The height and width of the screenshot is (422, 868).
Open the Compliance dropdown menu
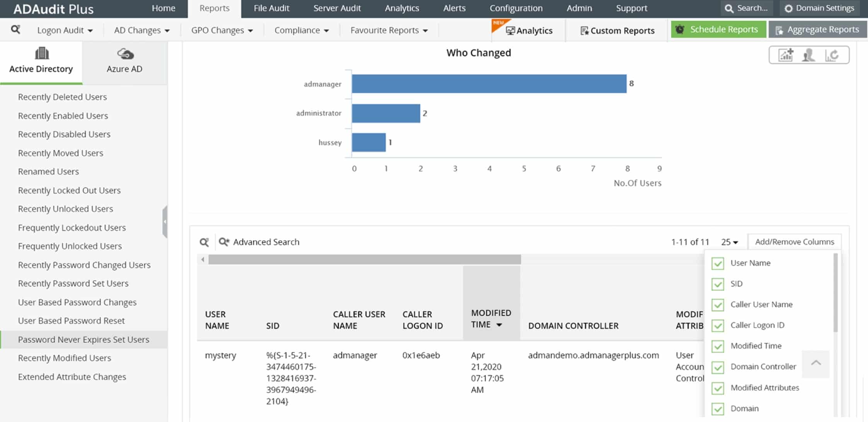click(302, 30)
